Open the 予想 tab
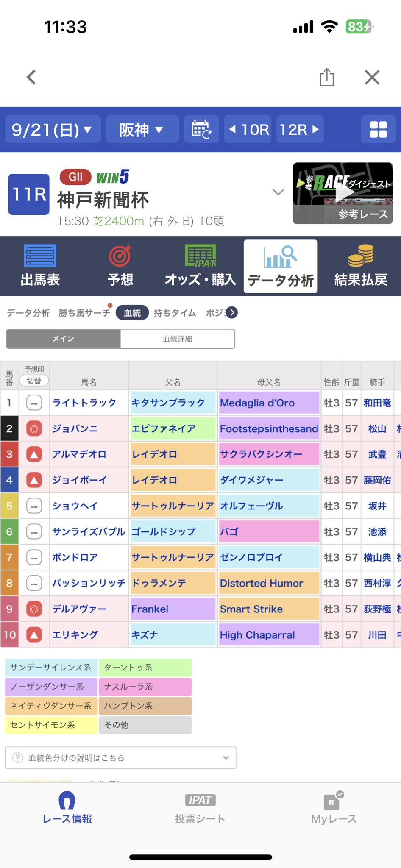 pyautogui.click(x=120, y=267)
